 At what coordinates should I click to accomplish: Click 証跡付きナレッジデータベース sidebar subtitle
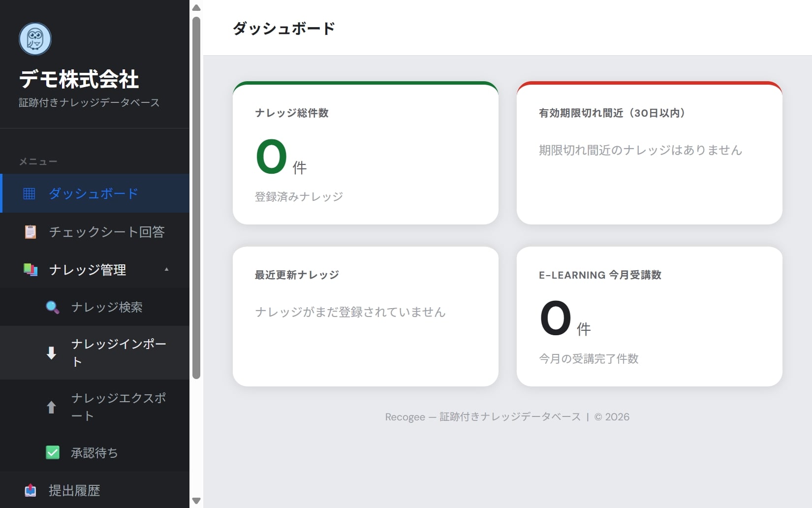tap(89, 102)
